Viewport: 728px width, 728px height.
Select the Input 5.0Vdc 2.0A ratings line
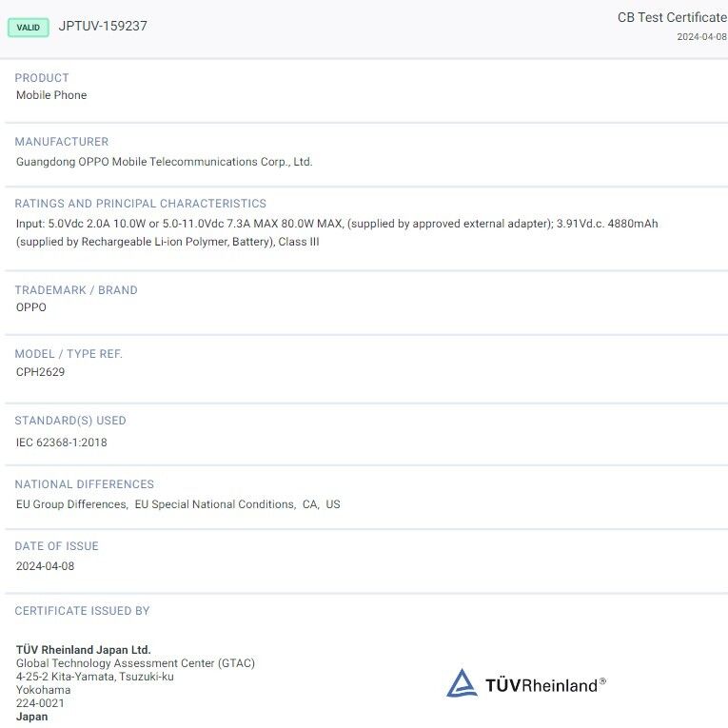(337, 224)
